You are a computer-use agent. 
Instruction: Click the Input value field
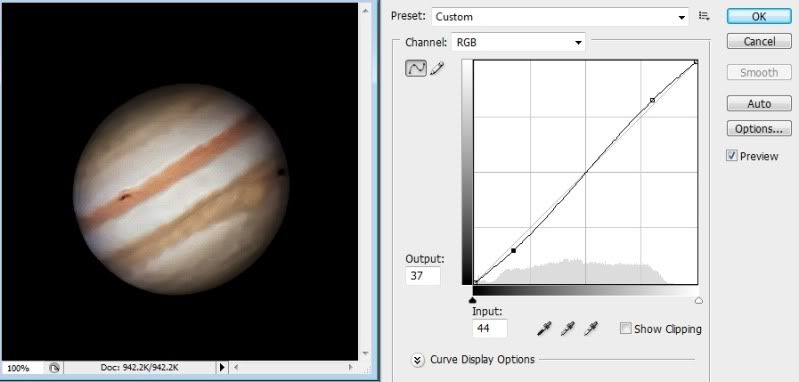click(x=490, y=329)
